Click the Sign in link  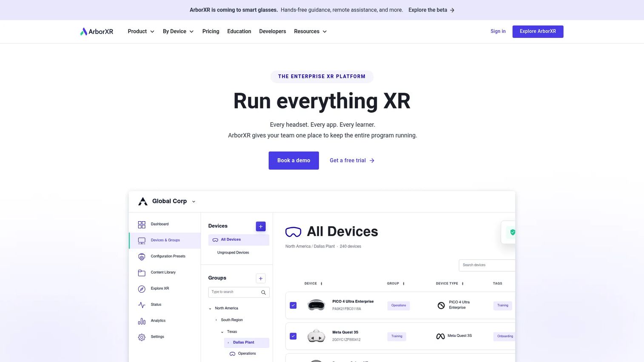pos(498,31)
